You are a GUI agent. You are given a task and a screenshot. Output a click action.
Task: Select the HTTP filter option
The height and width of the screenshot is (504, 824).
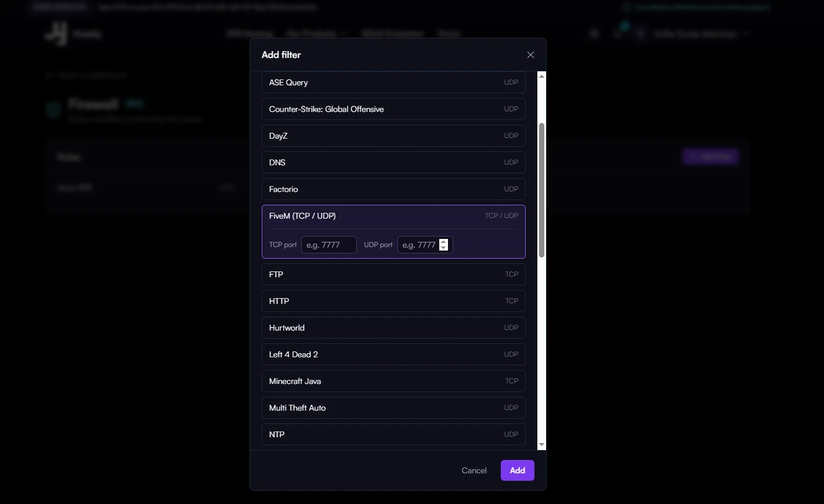[x=393, y=301]
